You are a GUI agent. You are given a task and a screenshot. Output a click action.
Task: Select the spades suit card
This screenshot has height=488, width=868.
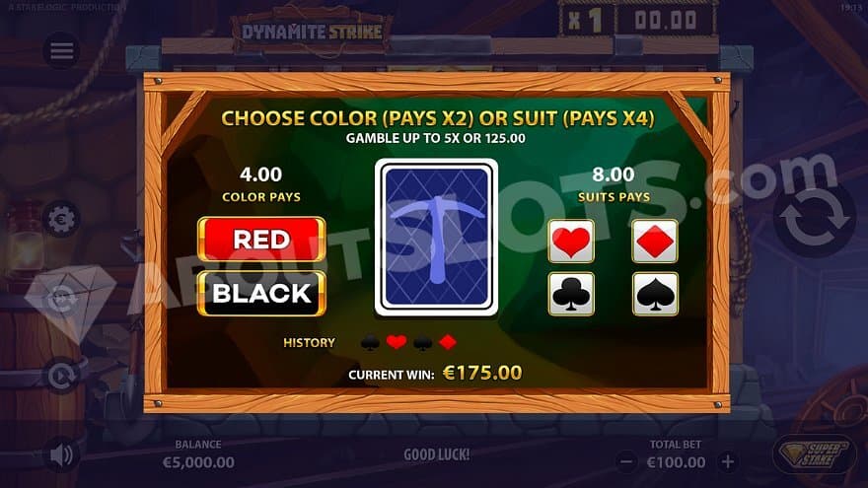[655, 294]
